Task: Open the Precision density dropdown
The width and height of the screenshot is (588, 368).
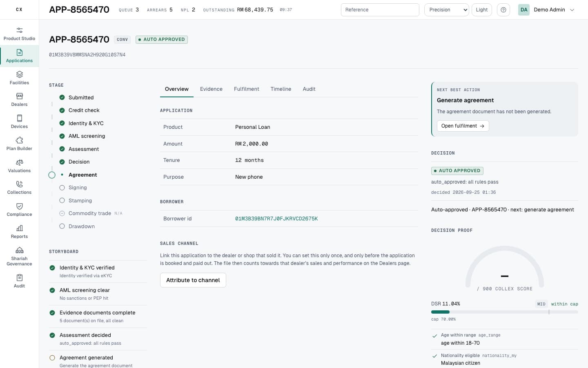Action: click(447, 10)
